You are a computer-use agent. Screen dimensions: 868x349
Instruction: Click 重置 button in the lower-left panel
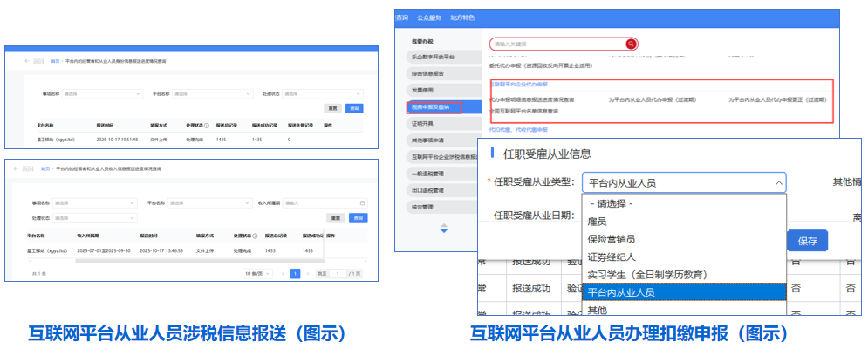tap(334, 217)
